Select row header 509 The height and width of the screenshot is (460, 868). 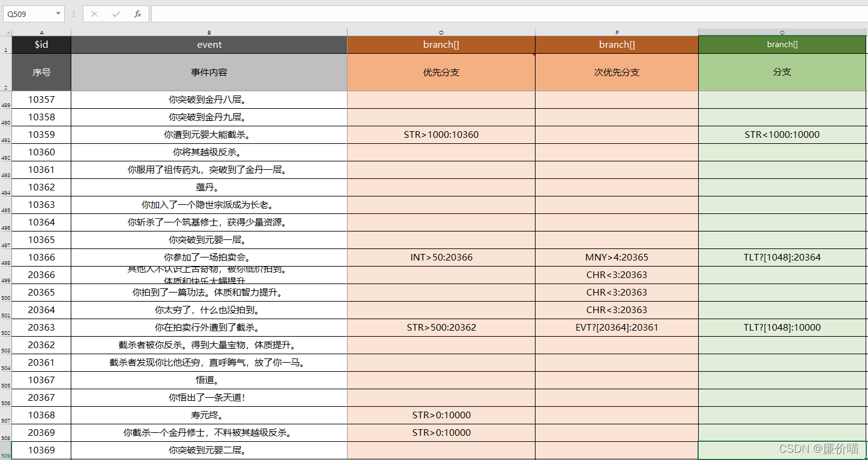pyautogui.click(x=6, y=450)
